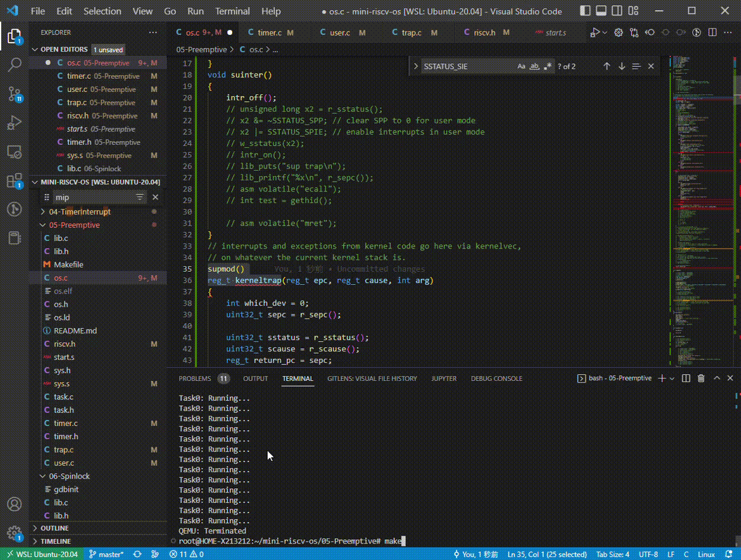Kill terminal with the trash icon
Viewport: 741px width, 560px height.
[701, 378]
